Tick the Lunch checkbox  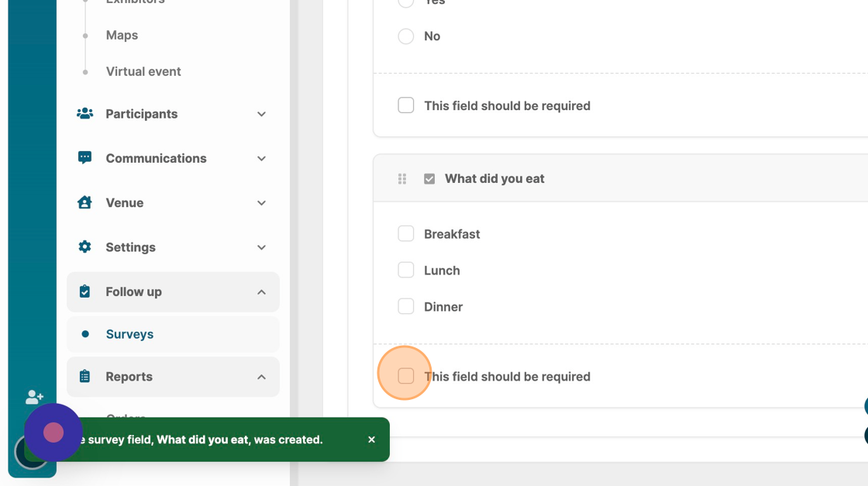click(x=406, y=271)
